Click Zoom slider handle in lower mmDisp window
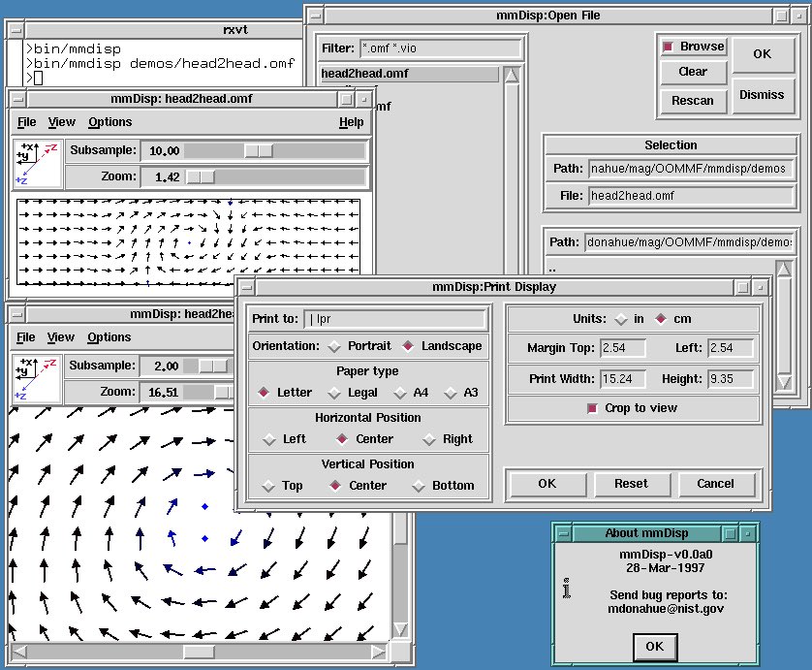This screenshot has width=812, height=670. [225, 393]
